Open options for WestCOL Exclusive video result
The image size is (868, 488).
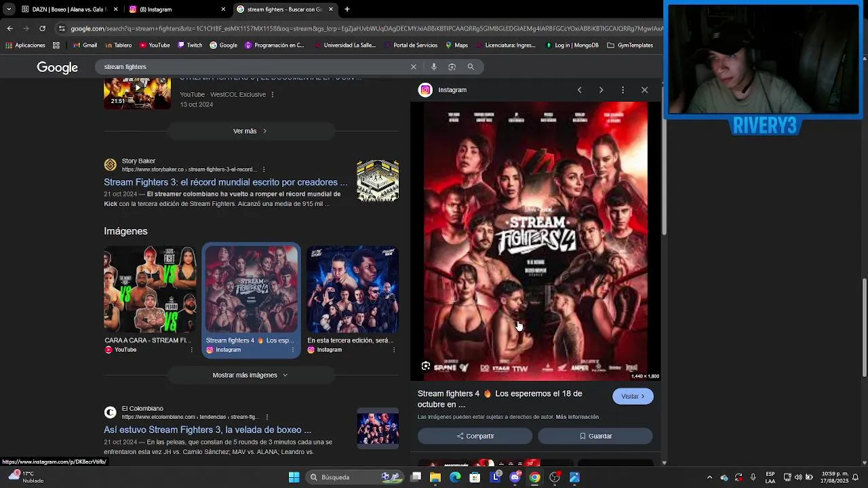272,94
